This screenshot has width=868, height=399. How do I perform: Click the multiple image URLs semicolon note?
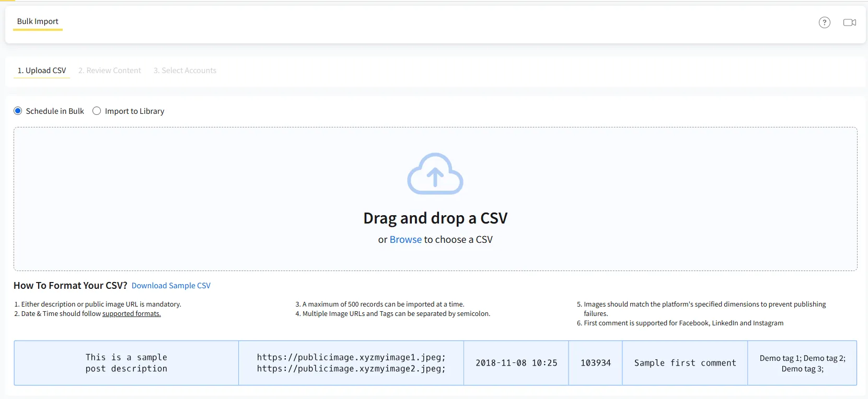(x=393, y=314)
